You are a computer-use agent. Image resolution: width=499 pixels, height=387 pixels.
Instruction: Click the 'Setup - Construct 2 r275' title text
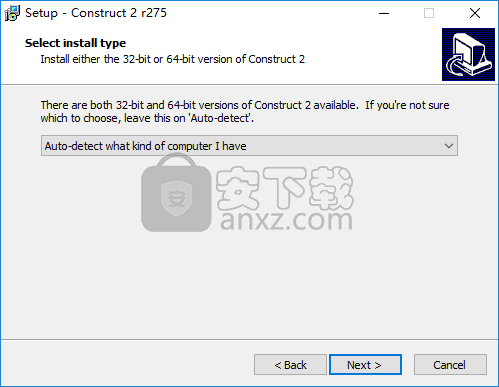[96, 13]
